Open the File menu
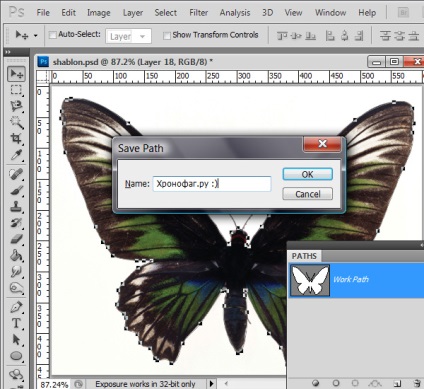 click(x=43, y=13)
